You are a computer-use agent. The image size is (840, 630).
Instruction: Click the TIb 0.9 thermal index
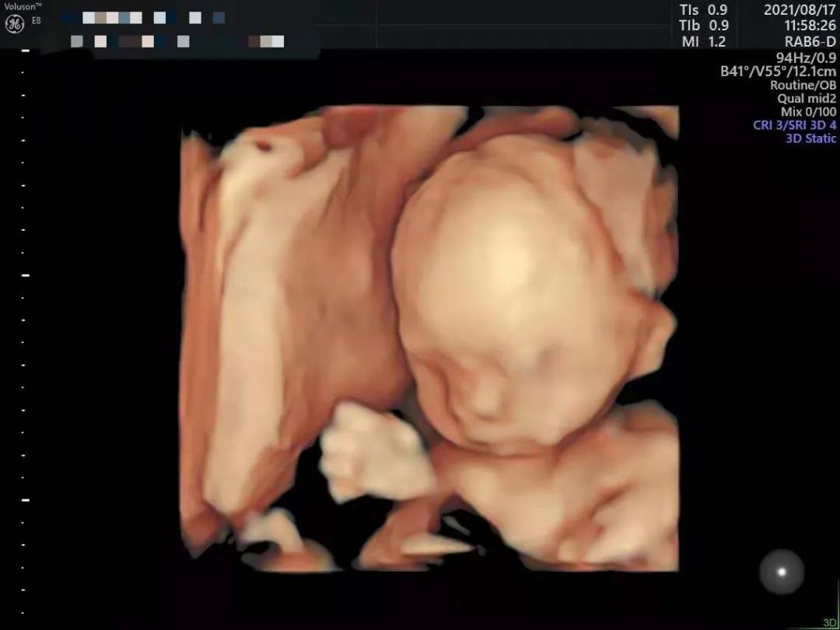point(704,26)
